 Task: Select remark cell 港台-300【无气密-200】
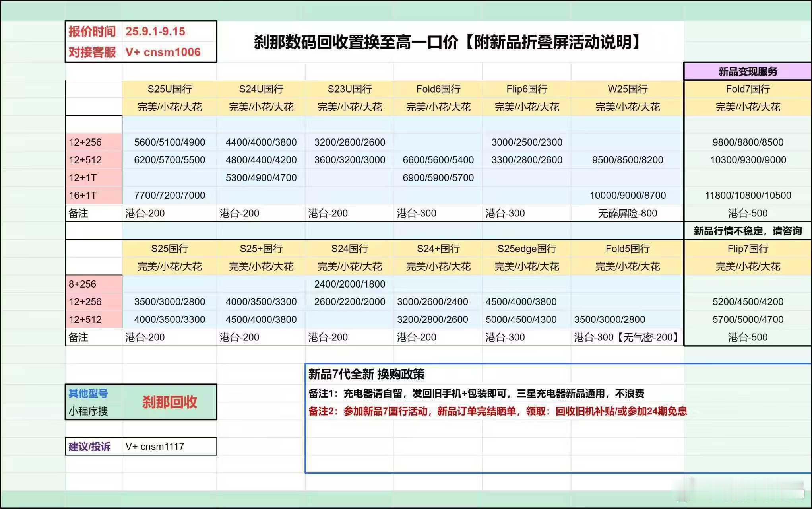click(x=628, y=337)
